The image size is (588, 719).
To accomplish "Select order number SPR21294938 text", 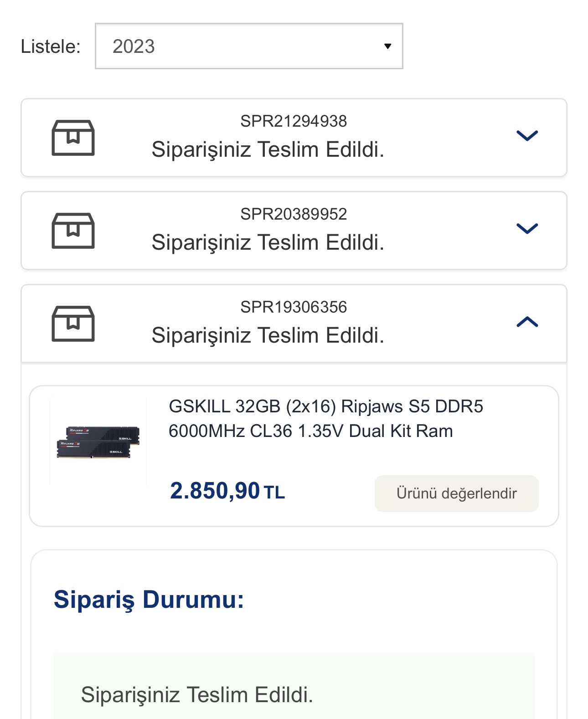I will (x=294, y=121).
